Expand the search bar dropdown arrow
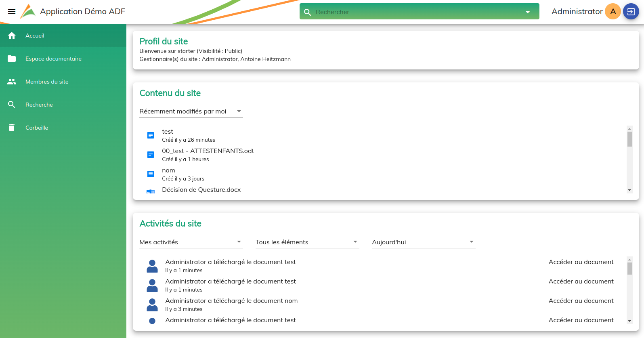Viewport: 644px width, 338px height. click(x=527, y=12)
